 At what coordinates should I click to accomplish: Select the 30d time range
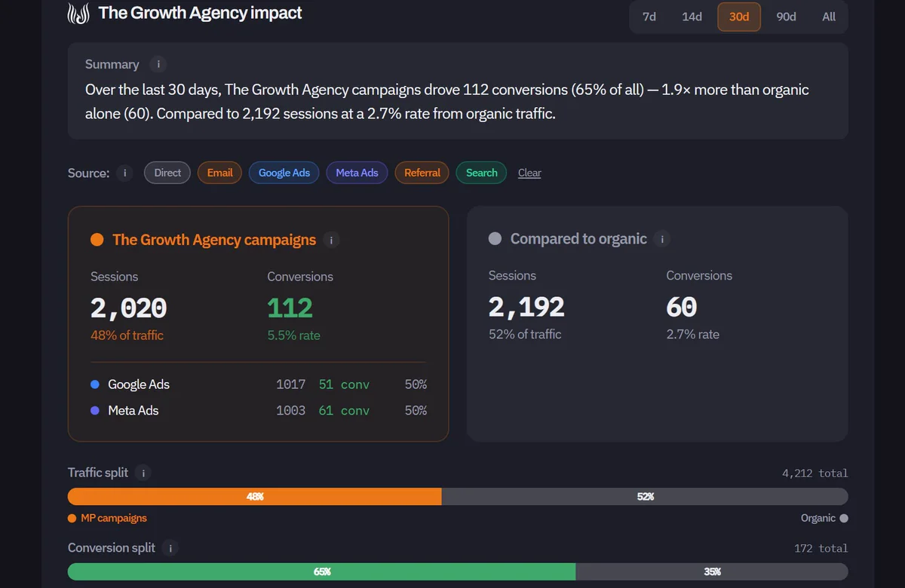(739, 17)
